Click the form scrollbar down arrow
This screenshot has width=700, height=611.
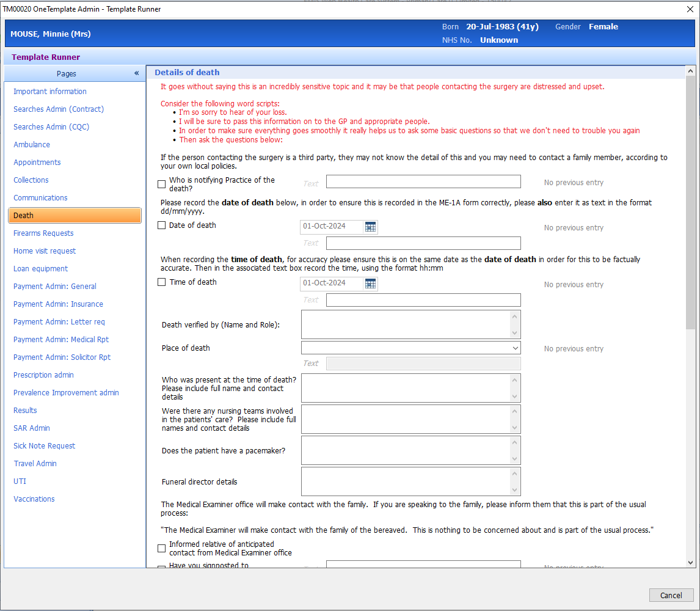[691, 563]
